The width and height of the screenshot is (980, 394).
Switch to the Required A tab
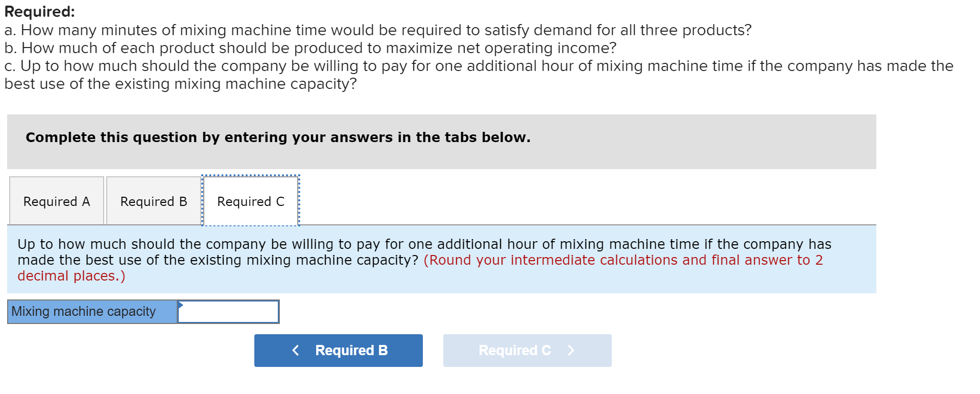56,201
